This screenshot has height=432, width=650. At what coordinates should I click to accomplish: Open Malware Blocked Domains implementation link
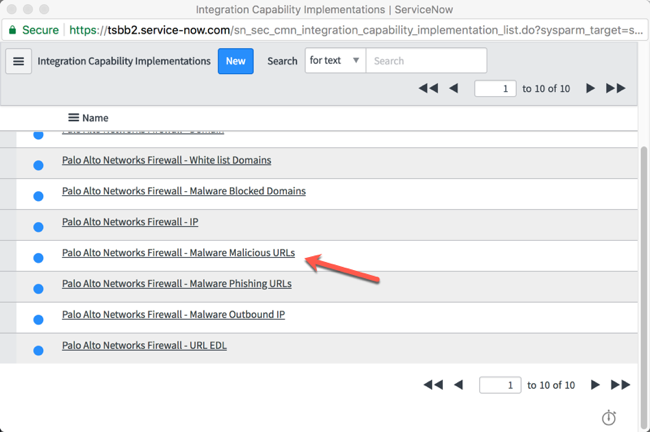tap(184, 191)
